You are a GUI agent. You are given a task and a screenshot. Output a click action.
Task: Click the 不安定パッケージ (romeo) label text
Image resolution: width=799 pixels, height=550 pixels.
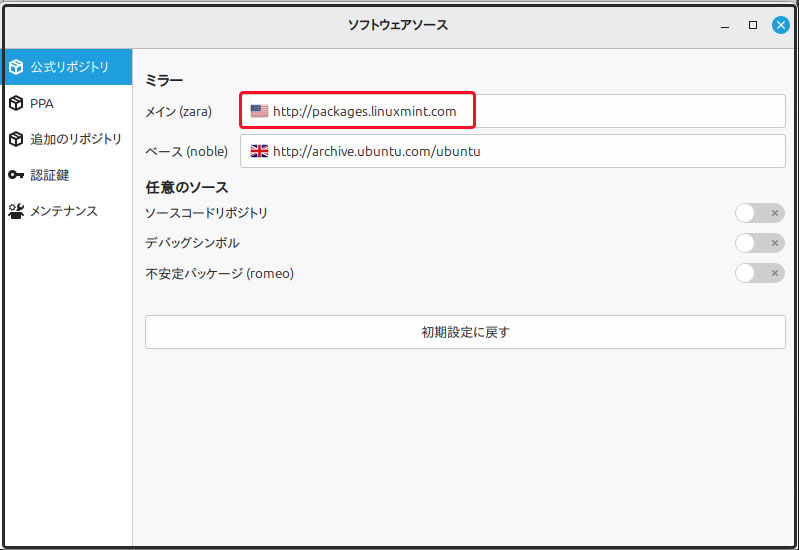coord(220,274)
